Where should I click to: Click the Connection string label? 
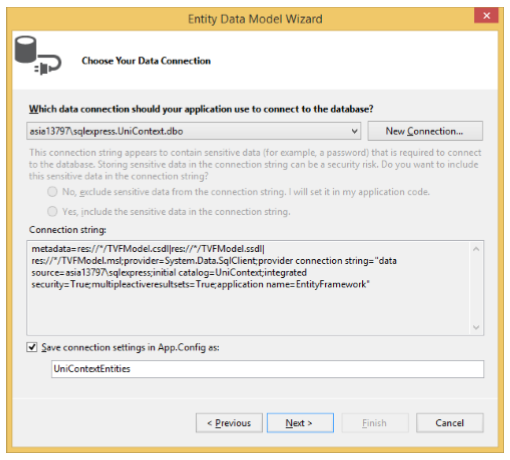[x=68, y=230]
